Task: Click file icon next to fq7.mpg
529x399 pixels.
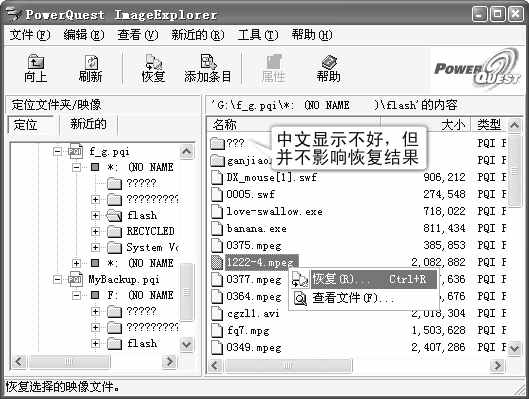Action: pyautogui.click(x=217, y=331)
